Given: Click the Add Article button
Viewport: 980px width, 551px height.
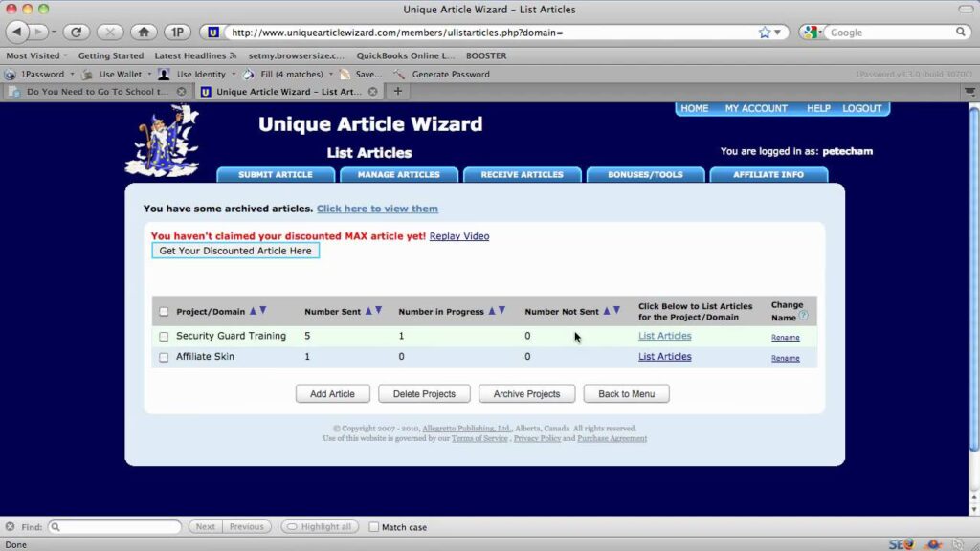Looking at the screenshot, I should (332, 393).
